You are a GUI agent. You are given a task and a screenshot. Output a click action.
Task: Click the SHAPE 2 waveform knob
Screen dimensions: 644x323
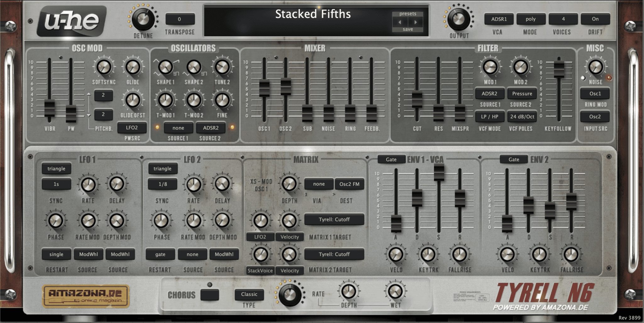pyautogui.click(x=194, y=67)
